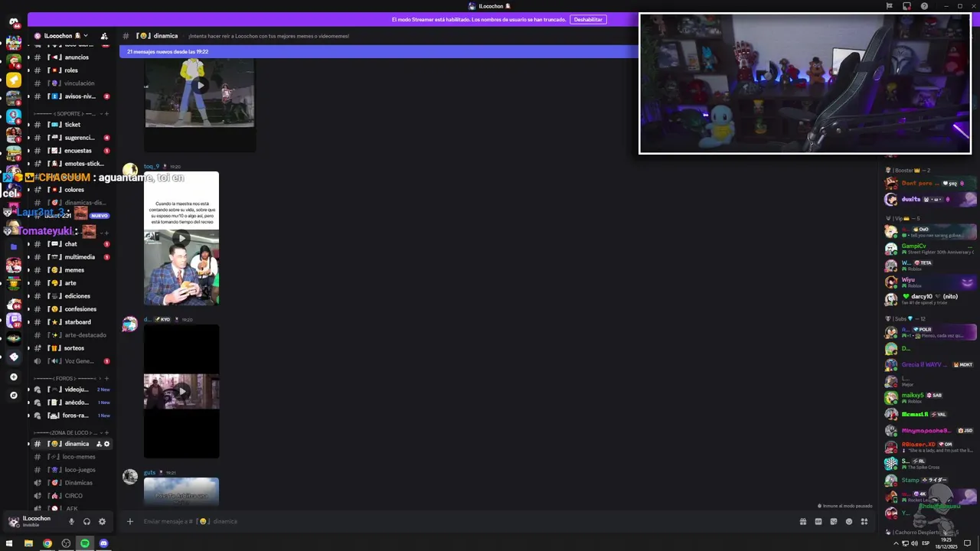Screen dimensions: 980x551
Task: Open File Explorer from the taskbar
Action: 28,543
